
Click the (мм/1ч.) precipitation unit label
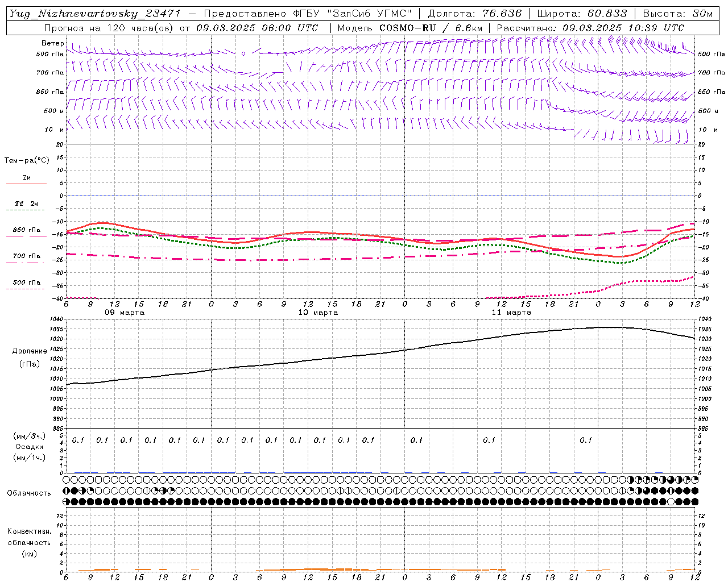(x=29, y=458)
